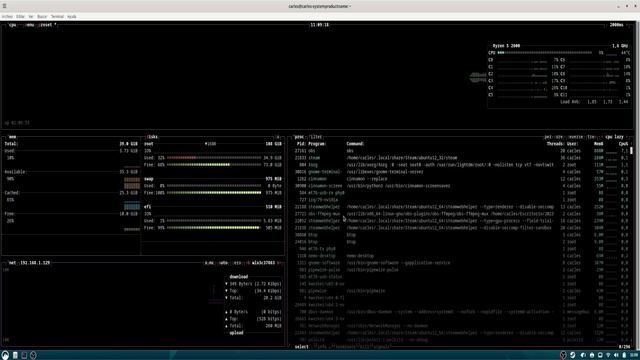Toggle sync in the net box
This screenshot has width=640, height=360.
pyautogui.click(x=209, y=263)
